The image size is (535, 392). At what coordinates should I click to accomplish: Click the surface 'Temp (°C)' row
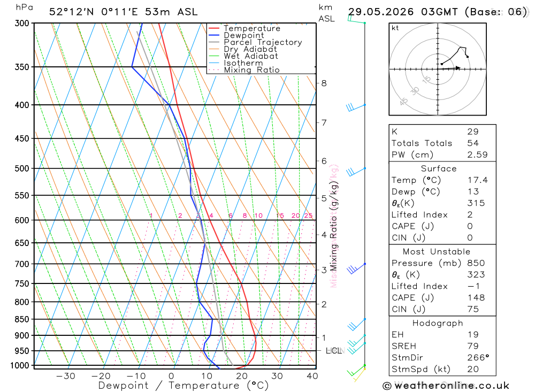point(442,180)
